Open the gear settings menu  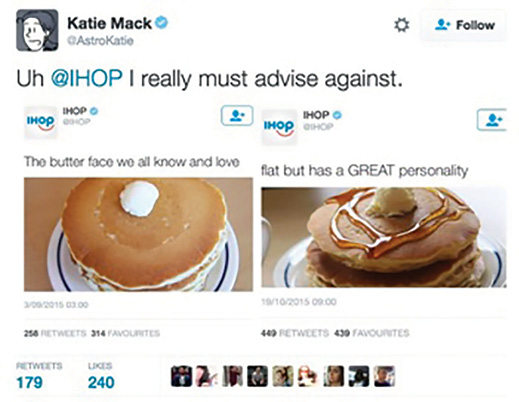click(x=401, y=25)
